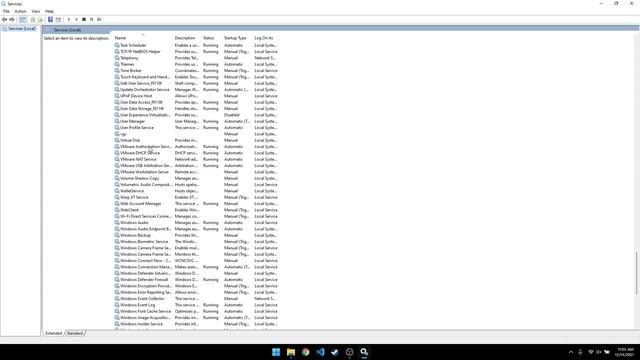Click the Start Service play icon
This screenshot has width=640, height=360.
coord(69,20)
